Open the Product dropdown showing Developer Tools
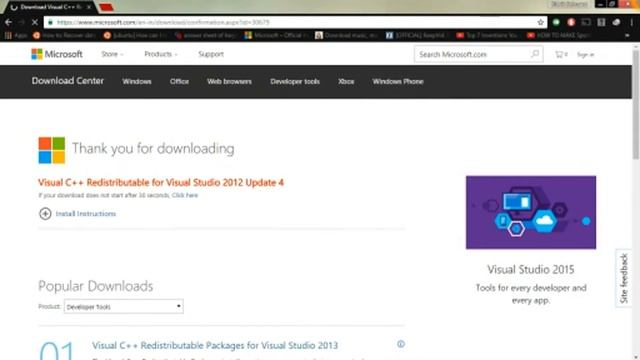The height and width of the screenshot is (360, 640). (x=124, y=307)
